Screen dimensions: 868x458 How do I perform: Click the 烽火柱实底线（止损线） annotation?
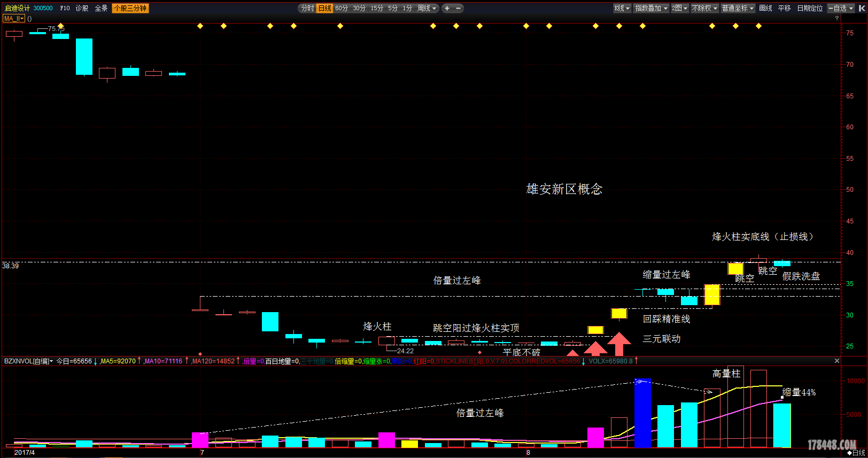765,237
